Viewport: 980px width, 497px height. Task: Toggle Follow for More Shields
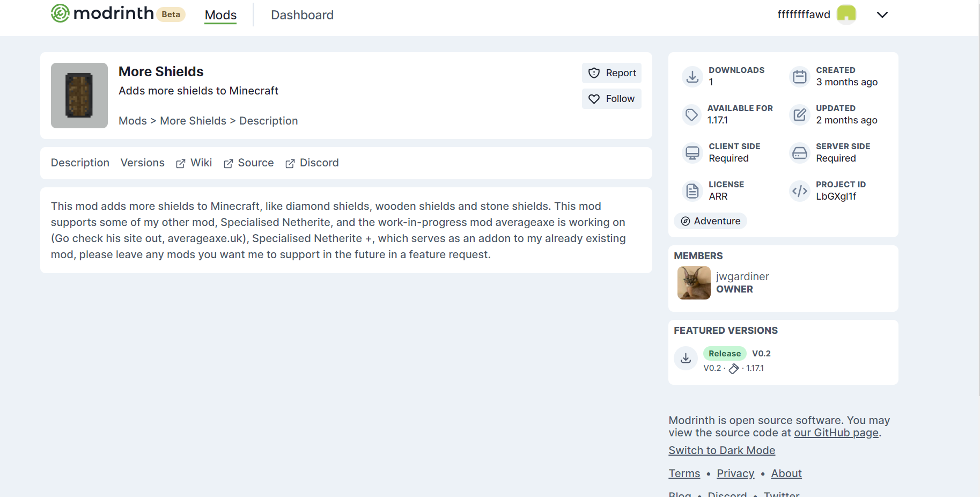[611, 98]
